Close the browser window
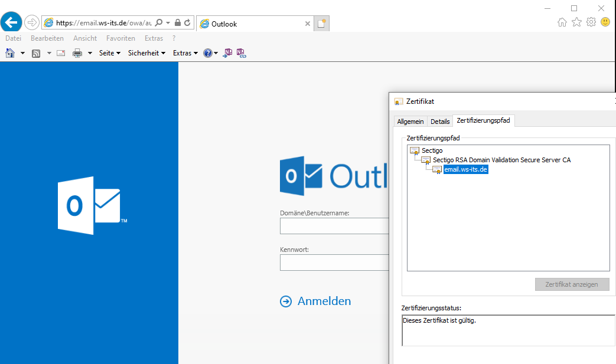616x364 pixels. (x=601, y=8)
